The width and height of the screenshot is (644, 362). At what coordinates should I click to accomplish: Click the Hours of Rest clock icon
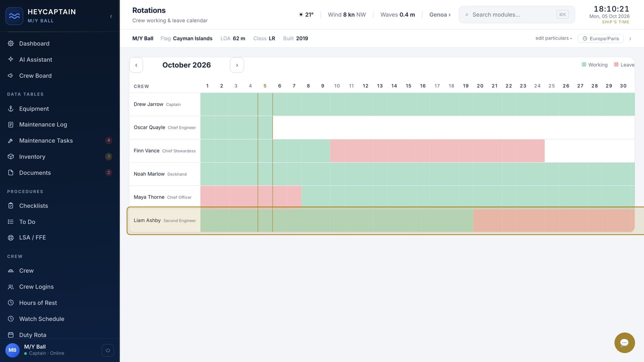[11, 303]
